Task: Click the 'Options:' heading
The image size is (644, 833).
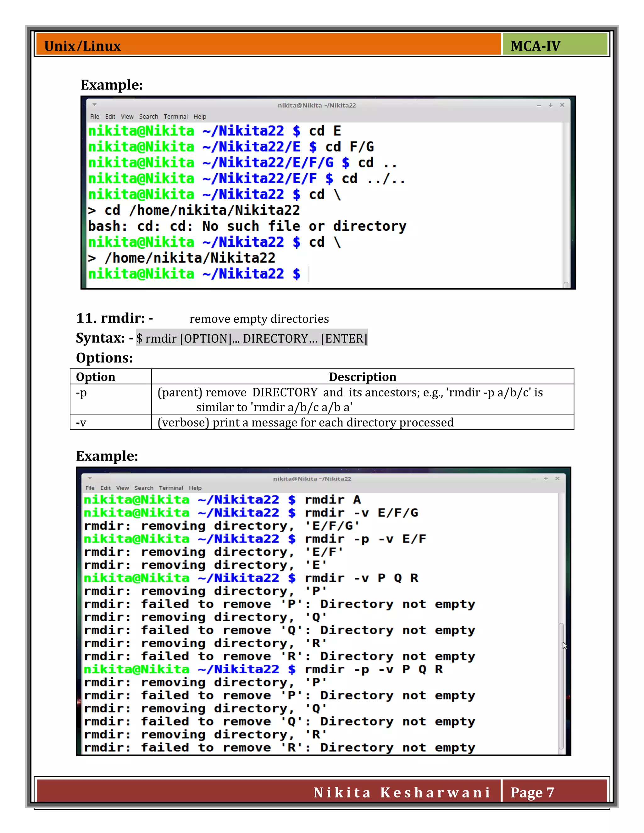Action: [x=104, y=358]
